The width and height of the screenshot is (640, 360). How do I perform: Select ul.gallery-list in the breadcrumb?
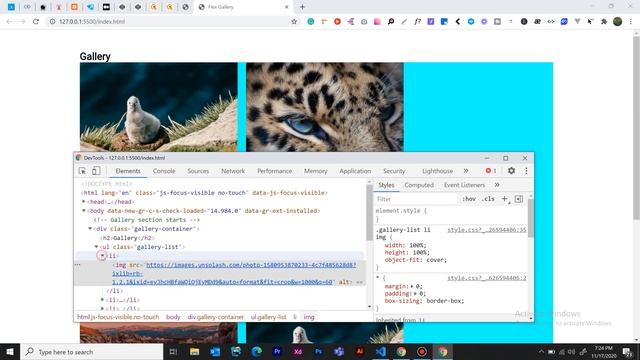coord(268,317)
